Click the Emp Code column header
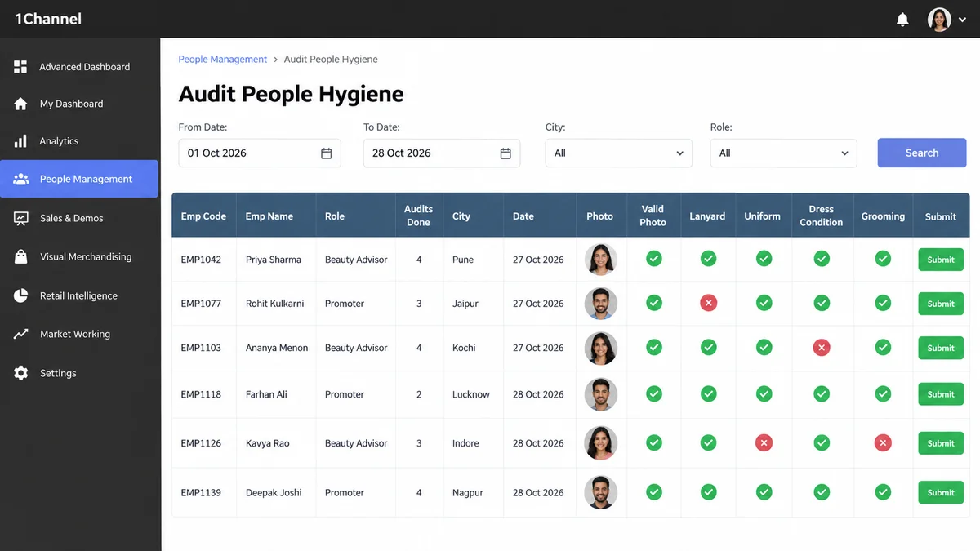 tap(203, 216)
